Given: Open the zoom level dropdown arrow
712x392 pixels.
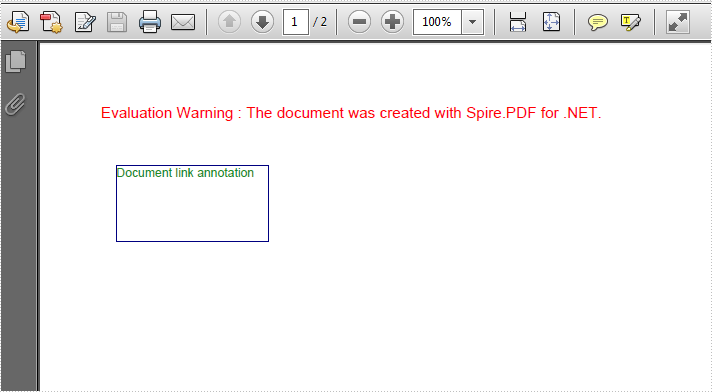Looking at the screenshot, I should [x=473, y=22].
